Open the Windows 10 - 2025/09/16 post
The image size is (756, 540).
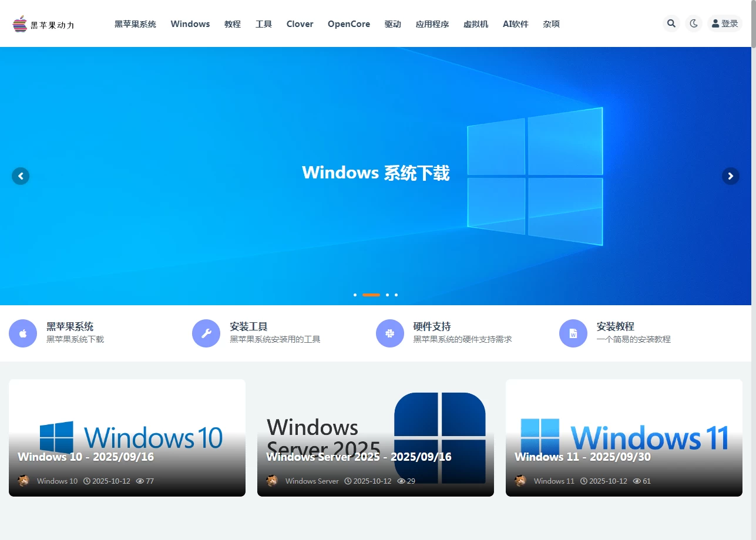coord(86,457)
